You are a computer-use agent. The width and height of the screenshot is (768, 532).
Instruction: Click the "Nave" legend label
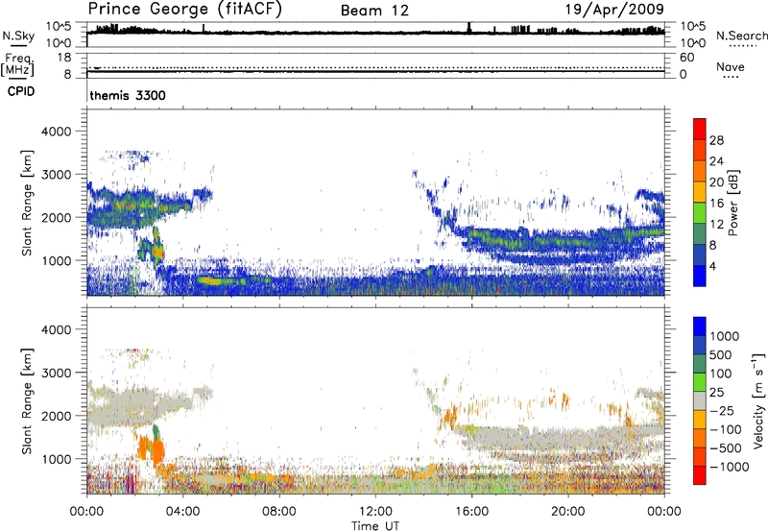coord(731,67)
